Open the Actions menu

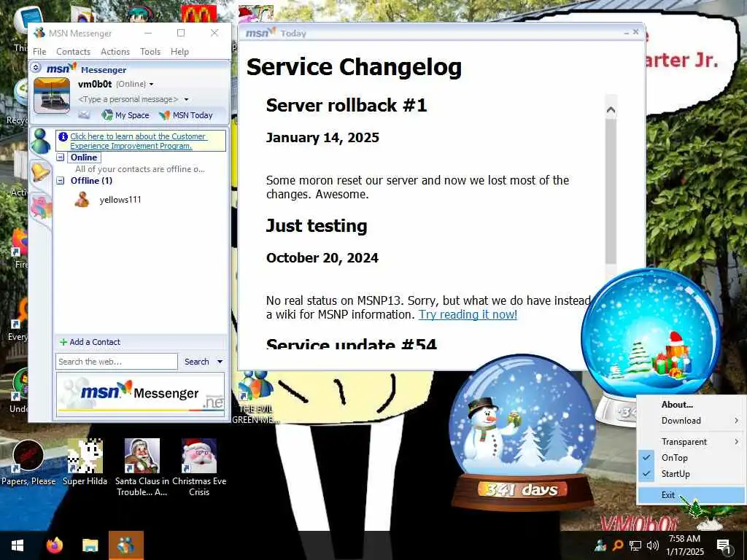tap(115, 52)
